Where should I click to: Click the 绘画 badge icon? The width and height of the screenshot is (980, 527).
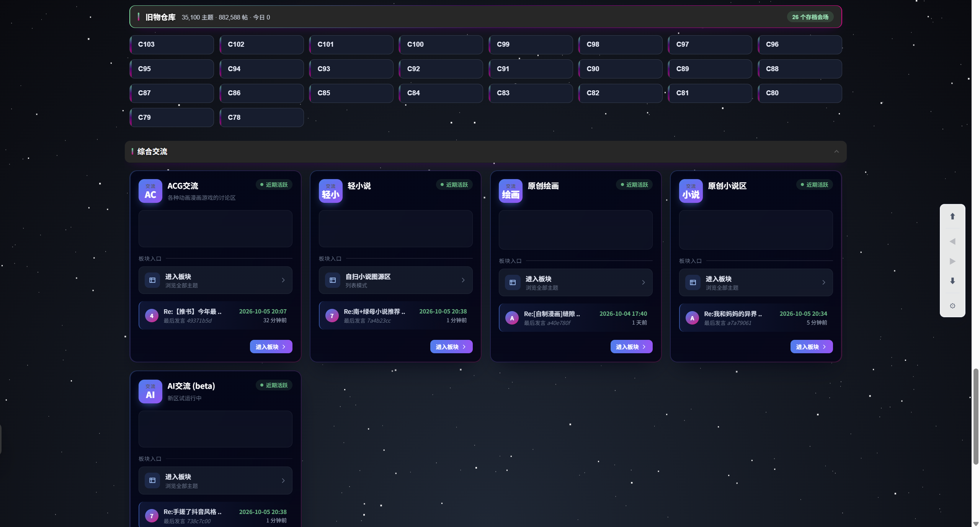(511, 191)
